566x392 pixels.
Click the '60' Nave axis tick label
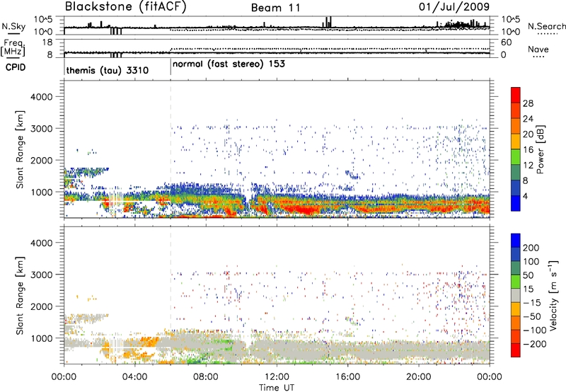click(x=507, y=42)
